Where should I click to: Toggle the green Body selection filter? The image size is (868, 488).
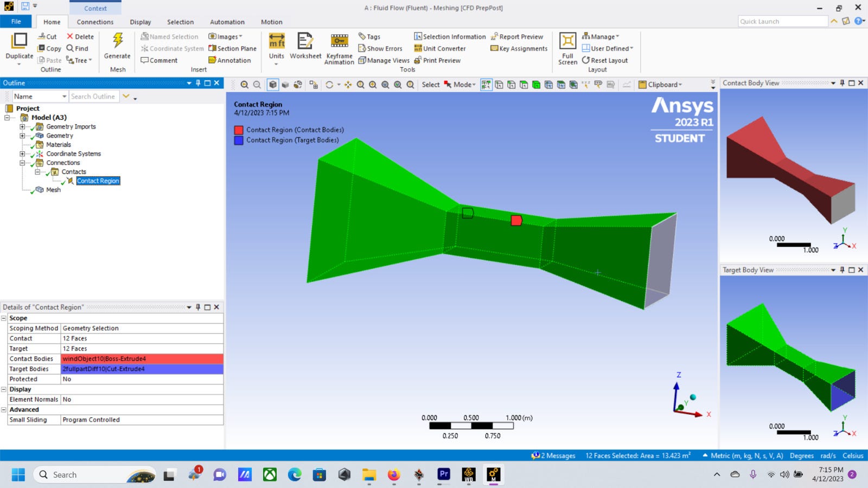[x=536, y=85]
